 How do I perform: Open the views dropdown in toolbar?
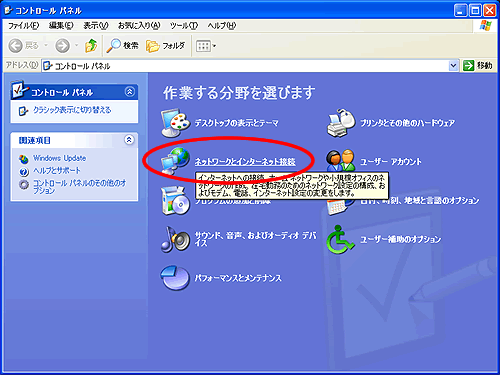pyautogui.click(x=206, y=46)
